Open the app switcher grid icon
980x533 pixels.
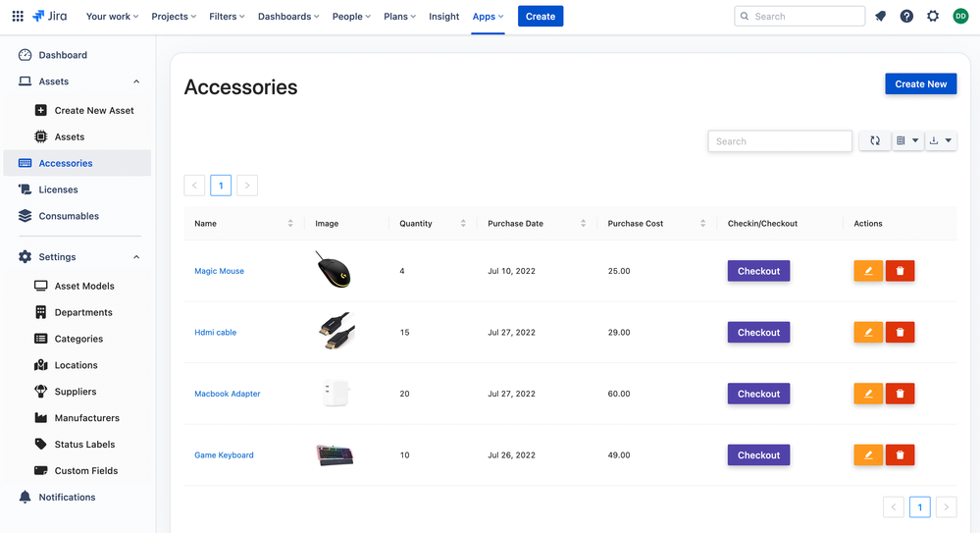pyautogui.click(x=18, y=17)
